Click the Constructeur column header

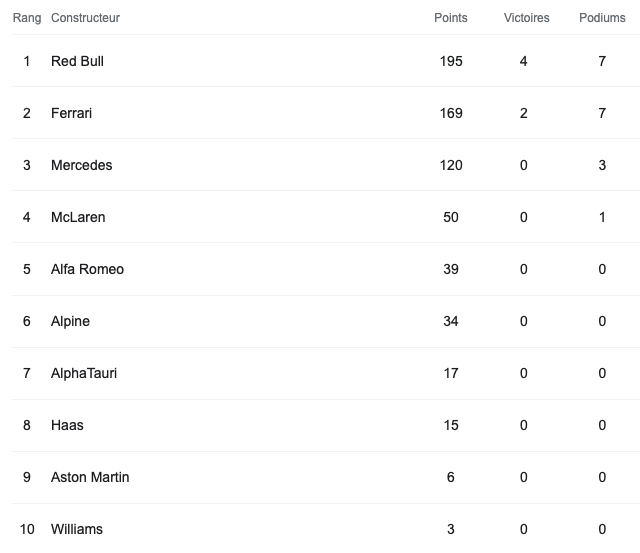[85, 18]
